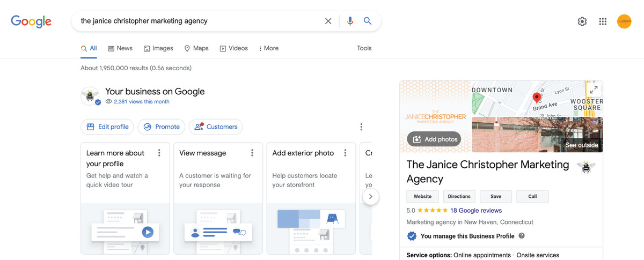Expand the map with the fullscreen icon
This screenshot has width=644, height=260.
coord(594,90)
